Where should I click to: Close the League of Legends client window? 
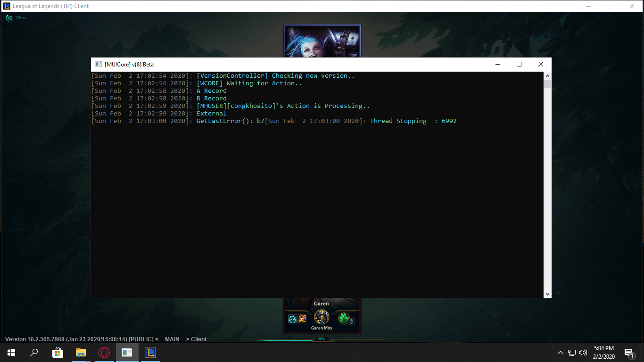632,6
